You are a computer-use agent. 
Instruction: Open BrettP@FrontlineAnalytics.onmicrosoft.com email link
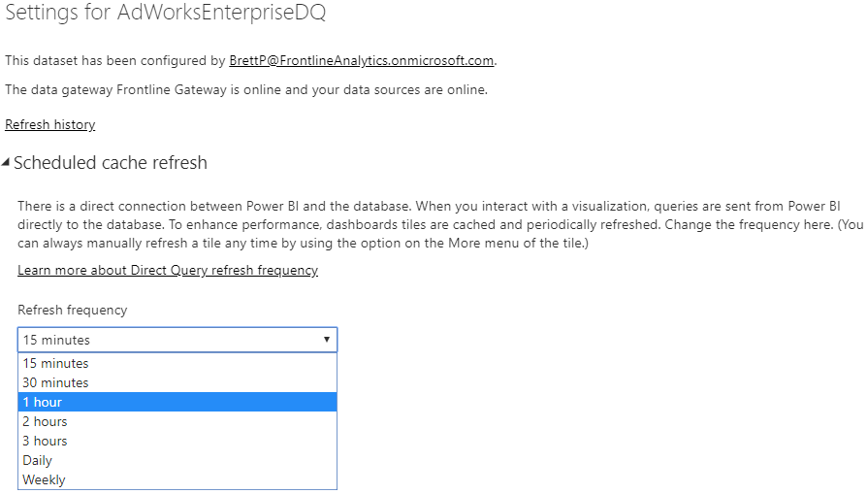pyautogui.click(x=362, y=60)
